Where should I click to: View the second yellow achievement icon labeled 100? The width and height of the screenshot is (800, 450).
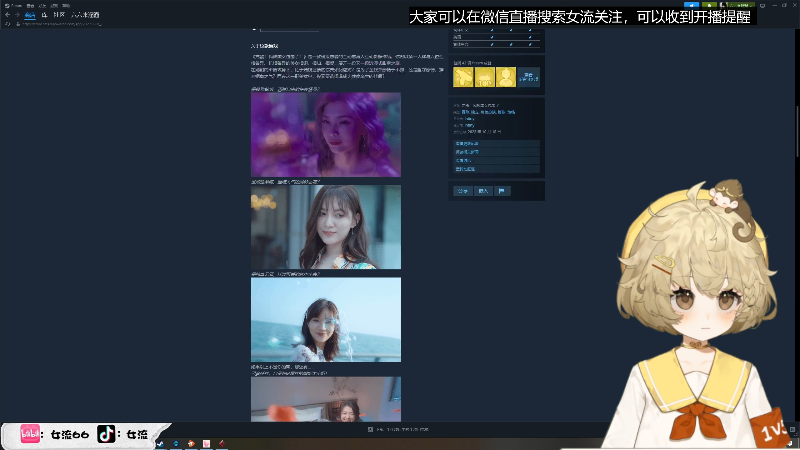pos(485,77)
